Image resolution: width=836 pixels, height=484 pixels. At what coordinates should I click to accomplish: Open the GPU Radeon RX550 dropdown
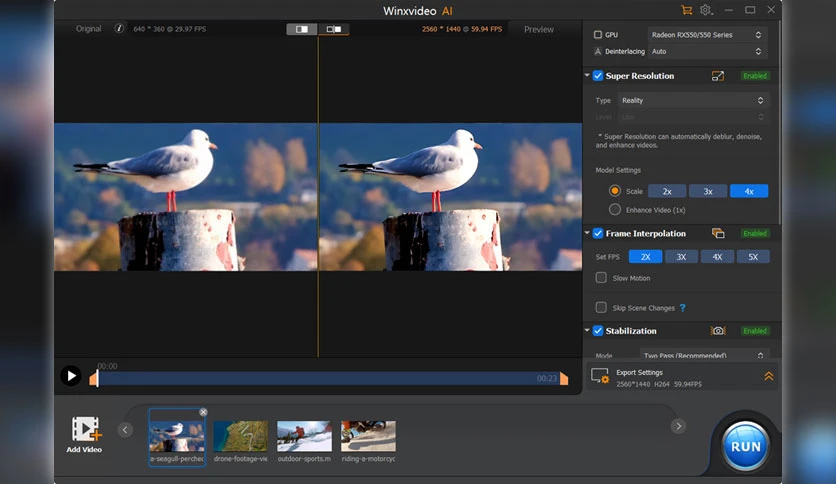coord(707,35)
